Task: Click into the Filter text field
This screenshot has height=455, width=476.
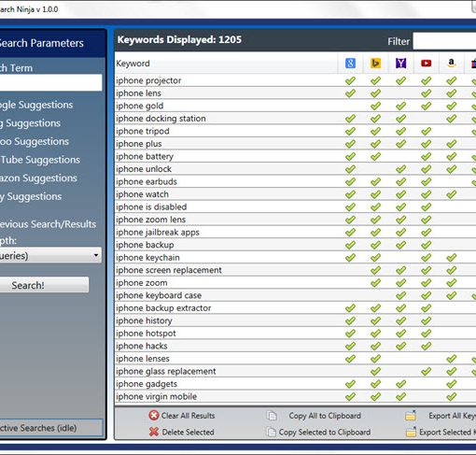Action: pyautogui.click(x=444, y=41)
